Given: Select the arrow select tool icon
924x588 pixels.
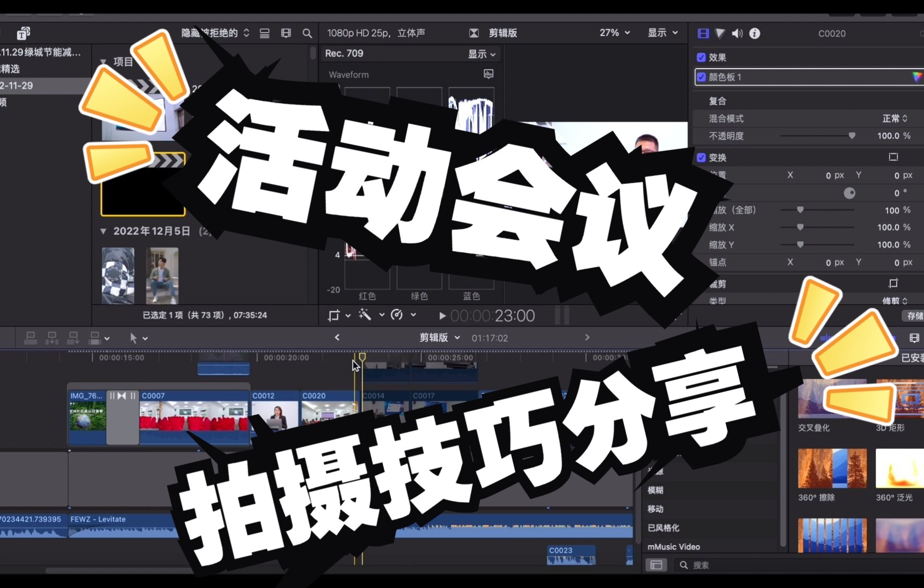Looking at the screenshot, I should (x=133, y=338).
